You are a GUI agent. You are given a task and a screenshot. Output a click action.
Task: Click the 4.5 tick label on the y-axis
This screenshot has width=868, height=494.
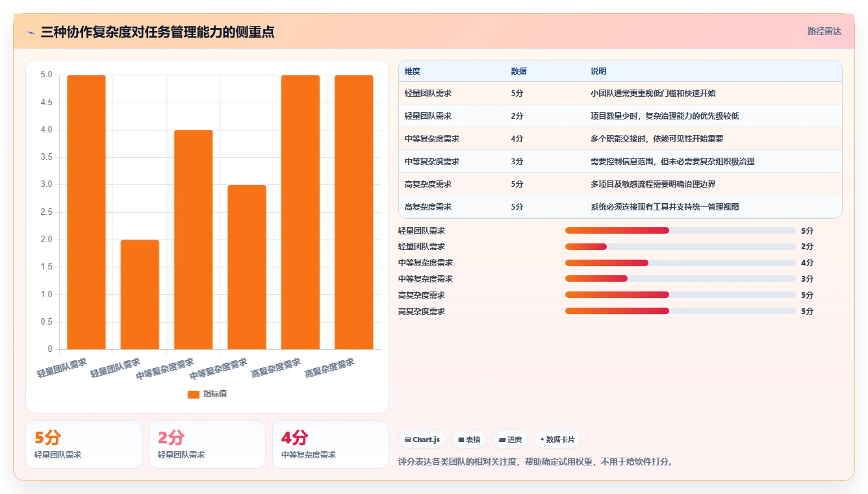pos(46,103)
